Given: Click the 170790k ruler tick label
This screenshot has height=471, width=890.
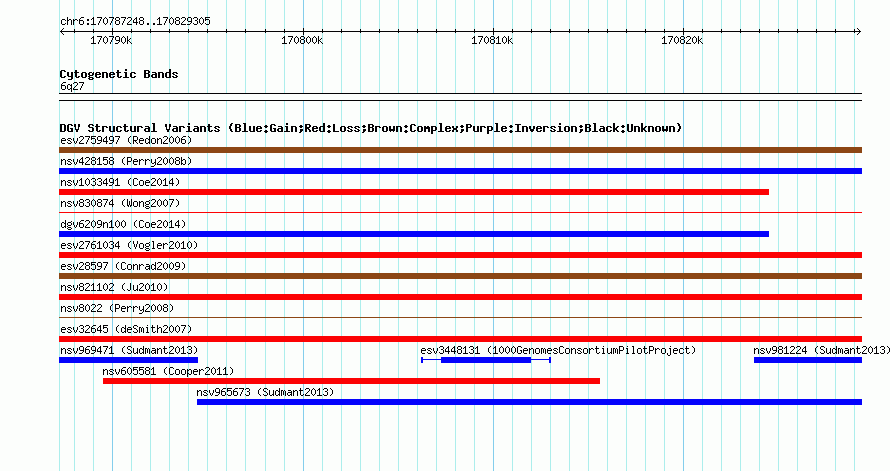Looking at the screenshot, I should [x=111, y=40].
